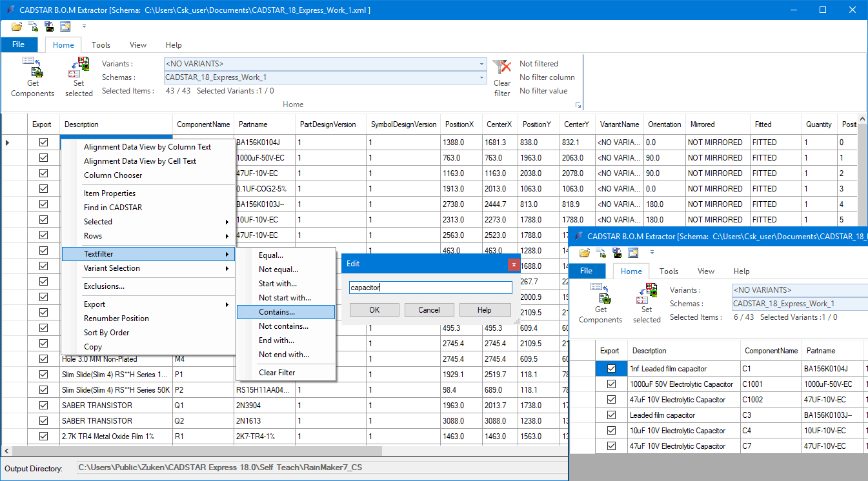Toggle Export checkbox for 10UF-10V-EC main row

(44, 220)
